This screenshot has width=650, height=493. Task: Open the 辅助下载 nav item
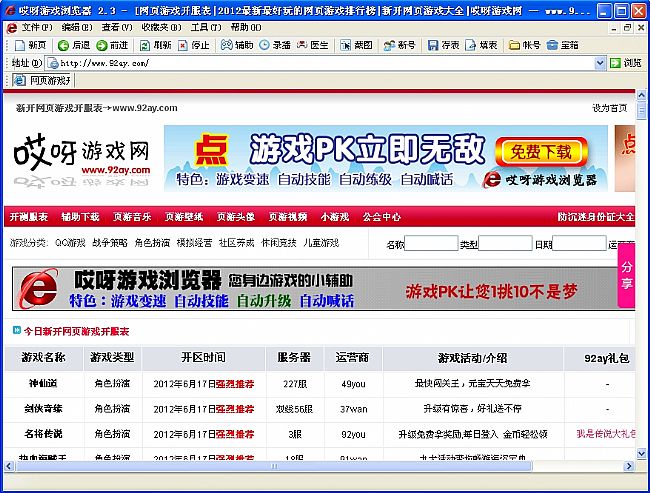(x=80, y=217)
